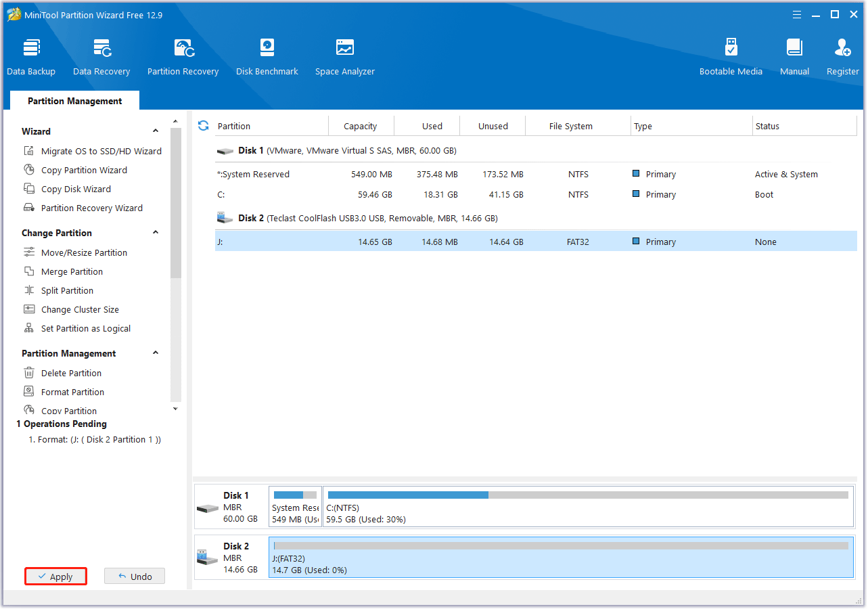The height and width of the screenshot is (609, 868).
Task: Select Migrate OS to SSD/HD Wizard
Action: pos(101,152)
